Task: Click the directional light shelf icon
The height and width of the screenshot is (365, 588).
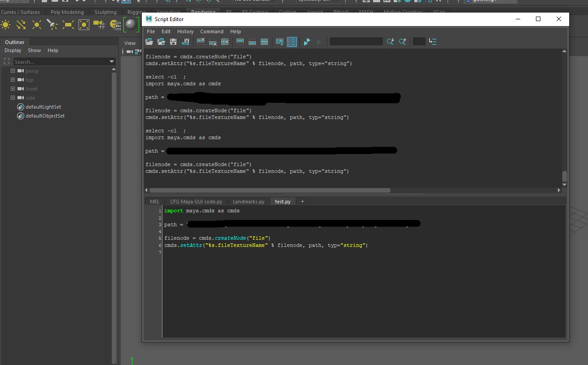Action: pos(21,25)
